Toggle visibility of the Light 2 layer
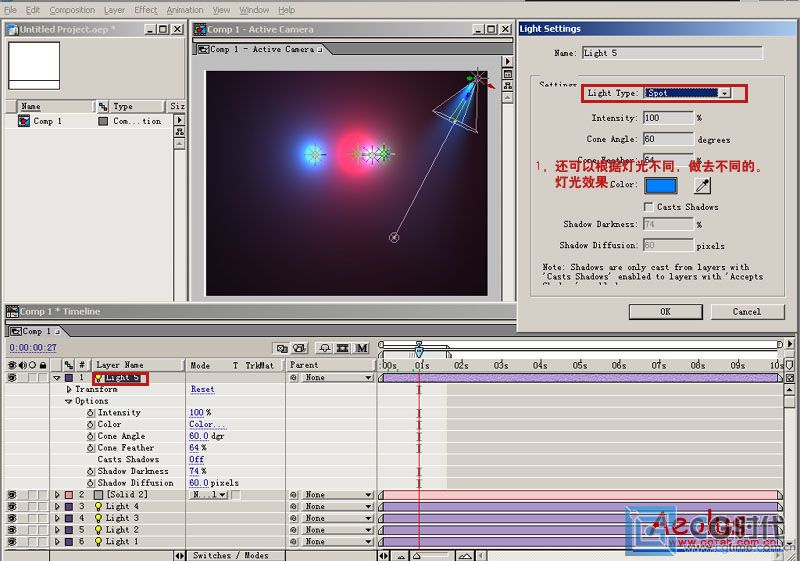This screenshot has width=800, height=561. coord(12,530)
